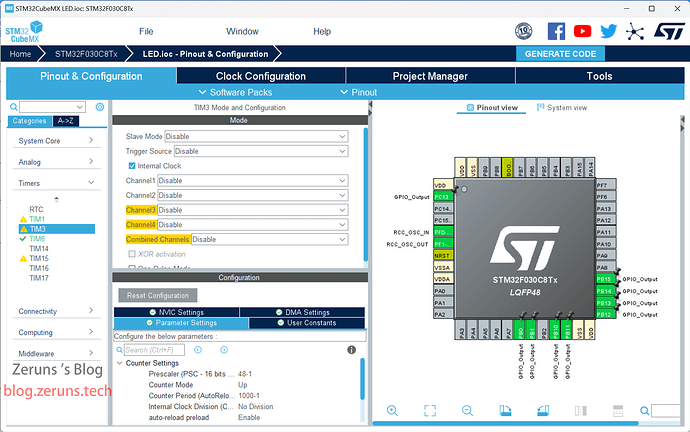Click the GENERATE CODE button

(561, 54)
